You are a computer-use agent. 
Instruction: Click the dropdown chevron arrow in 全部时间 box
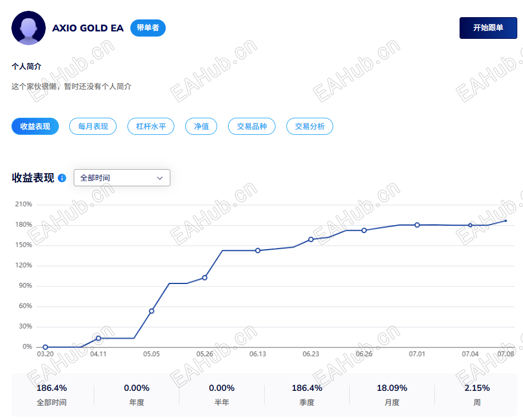click(160, 178)
